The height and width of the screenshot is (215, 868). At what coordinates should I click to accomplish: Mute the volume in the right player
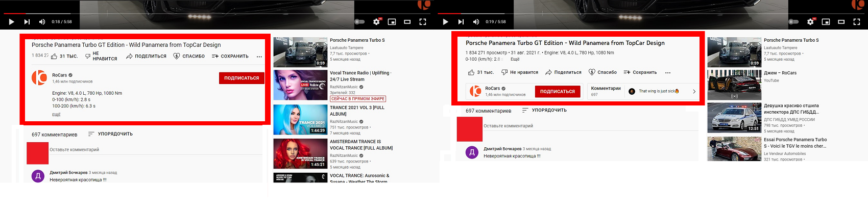[x=476, y=22]
